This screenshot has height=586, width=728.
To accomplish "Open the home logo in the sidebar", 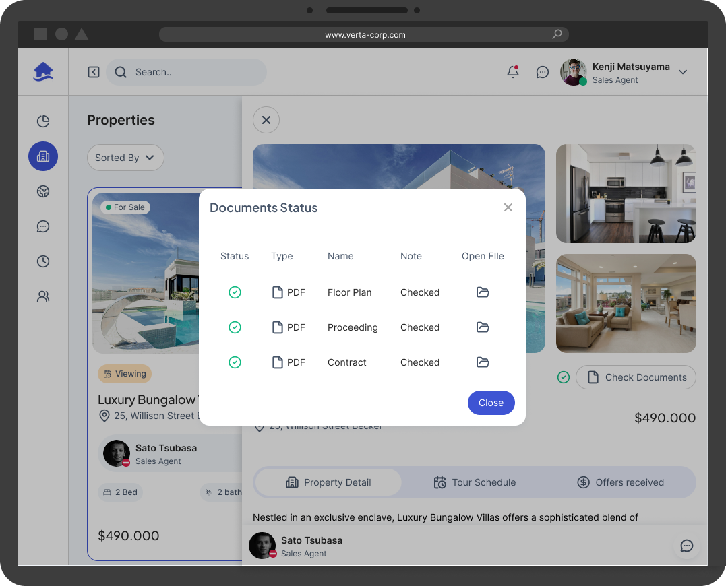I will pos(43,72).
